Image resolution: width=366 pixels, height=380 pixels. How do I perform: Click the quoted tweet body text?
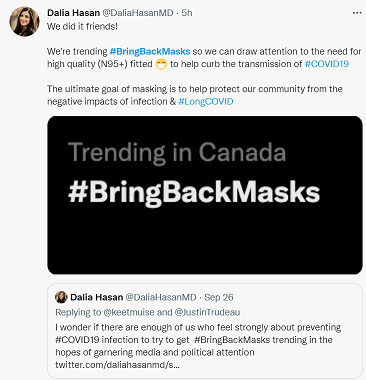[198, 340]
